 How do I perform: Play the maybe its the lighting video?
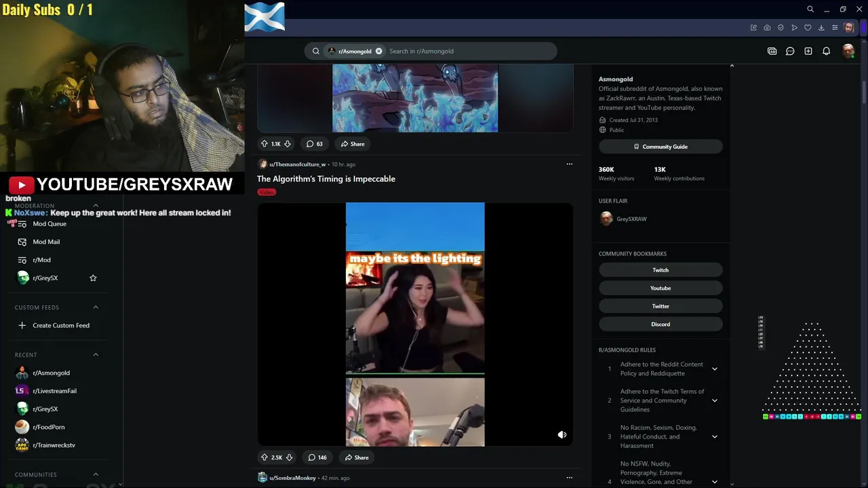tap(415, 324)
